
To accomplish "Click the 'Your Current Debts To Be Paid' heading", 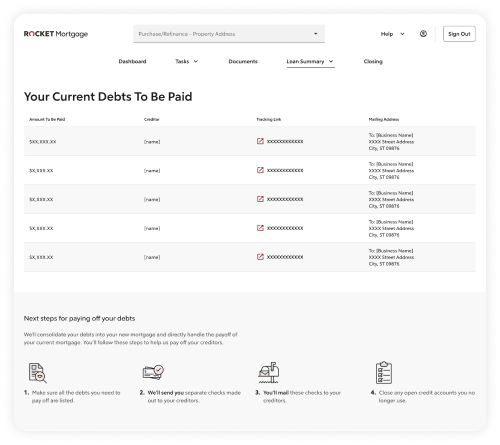I will coord(108,97).
